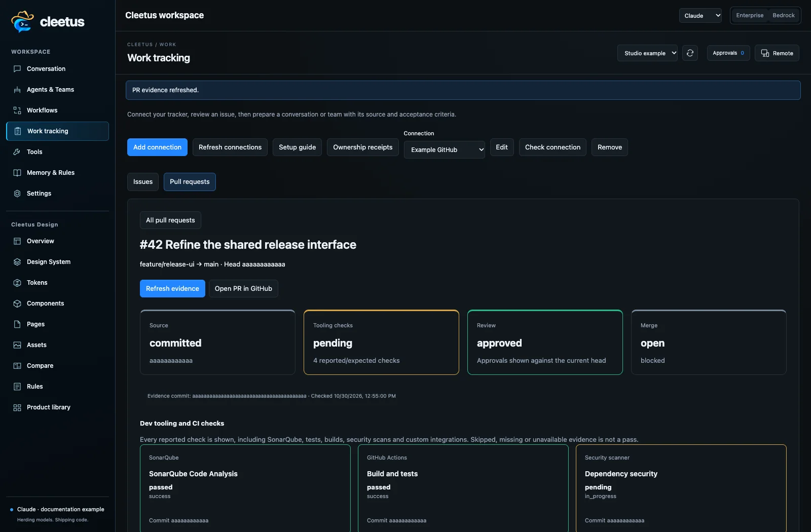Click the Memory & Rules book icon

tap(17, 173)
